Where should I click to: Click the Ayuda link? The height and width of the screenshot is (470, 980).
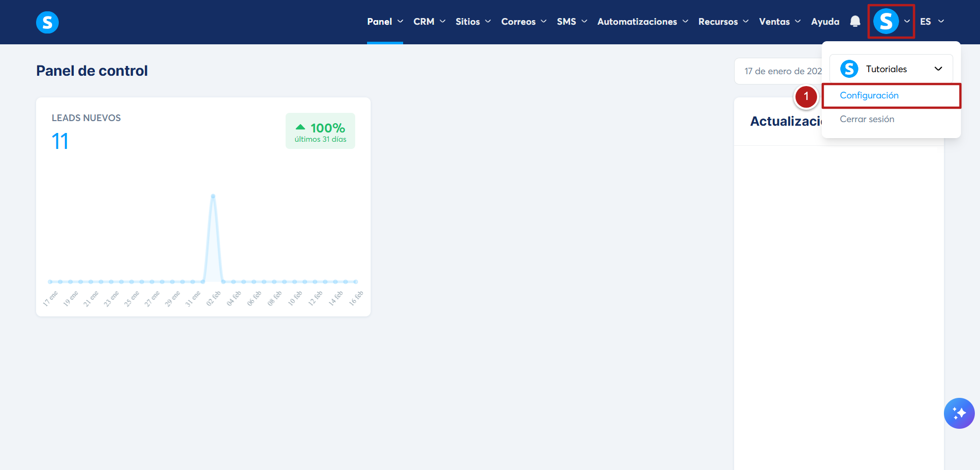tap(825, 22)
